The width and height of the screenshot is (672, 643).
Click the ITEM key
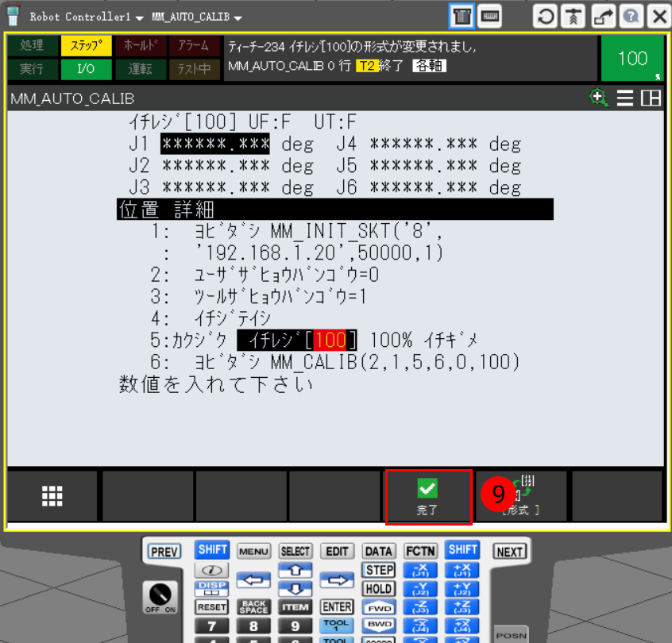(x=295, y=607)
